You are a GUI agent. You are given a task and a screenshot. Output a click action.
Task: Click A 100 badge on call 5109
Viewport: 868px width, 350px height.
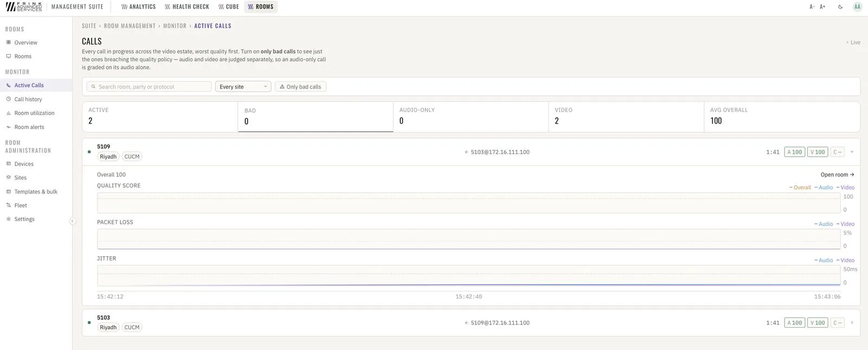point(795,152)
